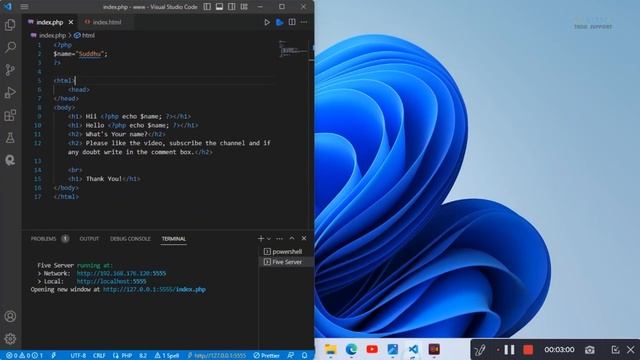Open the terminal panel More Actions ellipsis
This screenshot has width=640, height=360.
click(x=280, y=238)
